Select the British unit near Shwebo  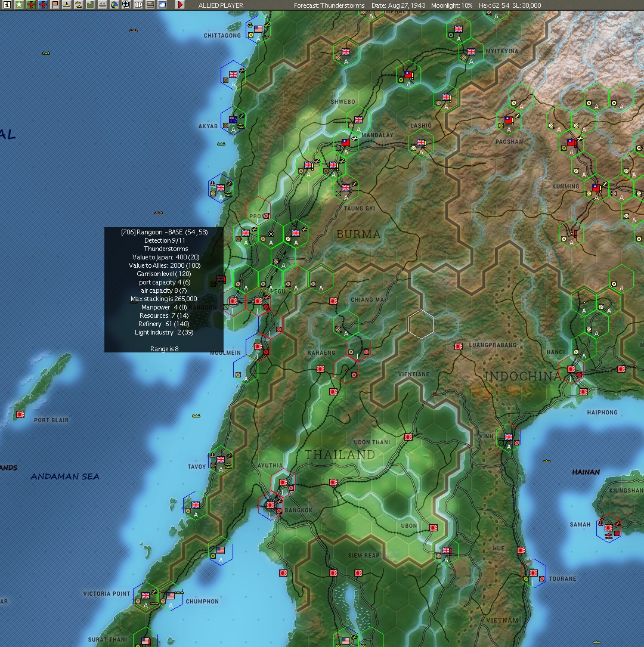[x=358, y=120]
